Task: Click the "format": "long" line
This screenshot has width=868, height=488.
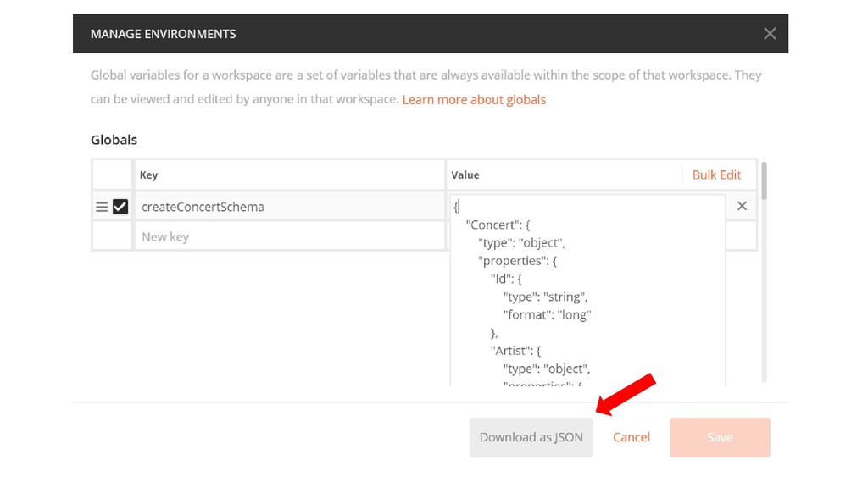Action: click(547, 315)
